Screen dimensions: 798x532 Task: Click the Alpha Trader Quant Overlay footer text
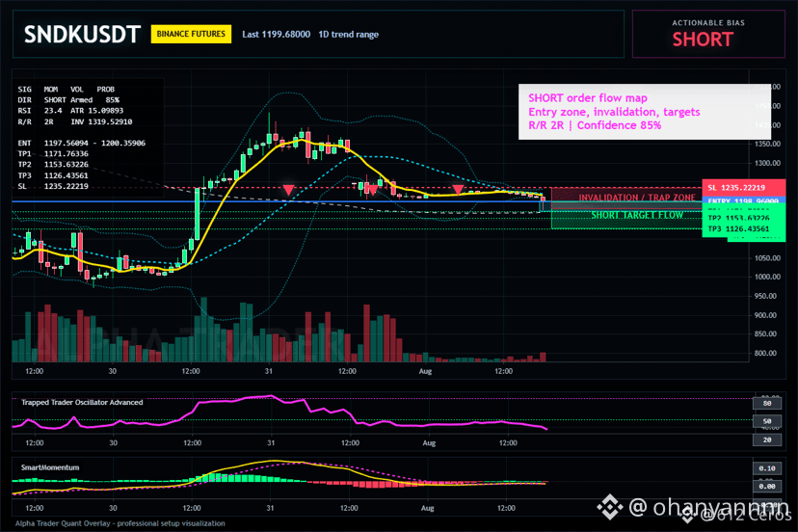point(120,523)
